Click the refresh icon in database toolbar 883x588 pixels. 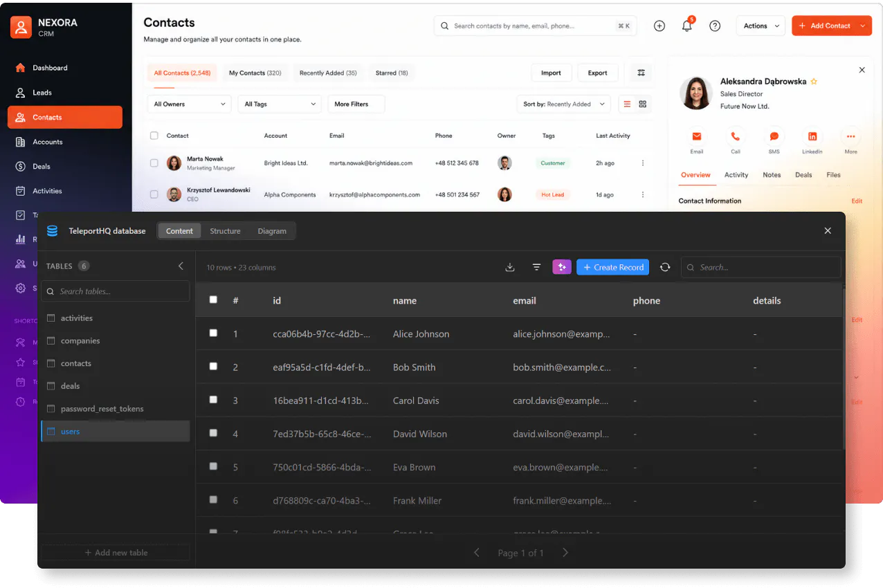click(665, 267)
